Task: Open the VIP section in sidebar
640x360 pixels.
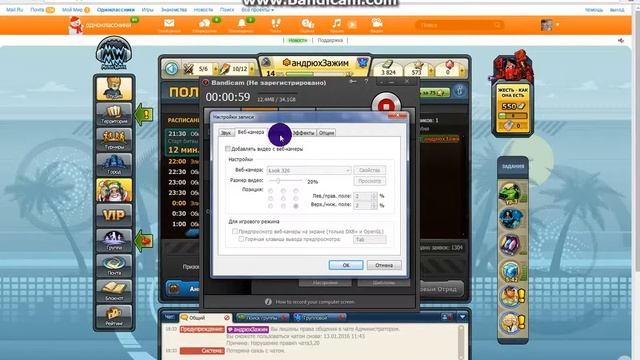Action: 114,215
